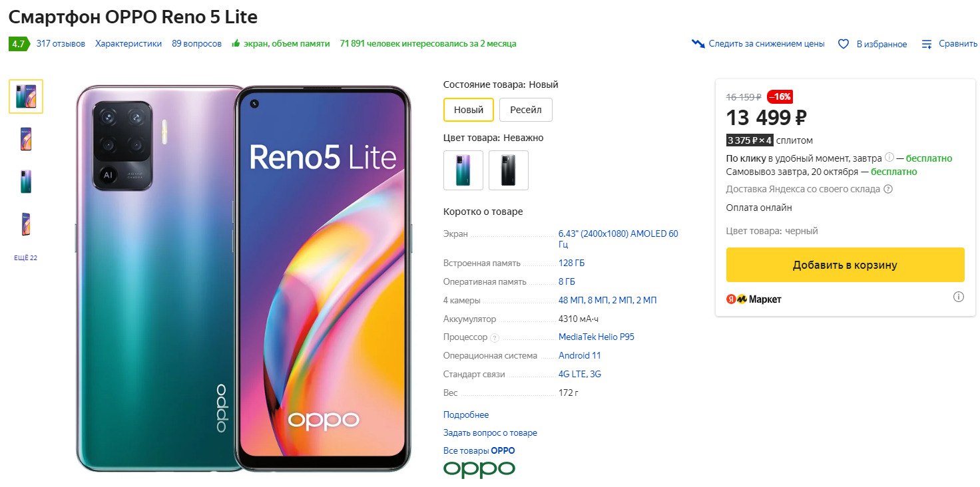Screen dimensions: 980x487
Task: Click the price drop tracking icon
Action: pos(698,44)
